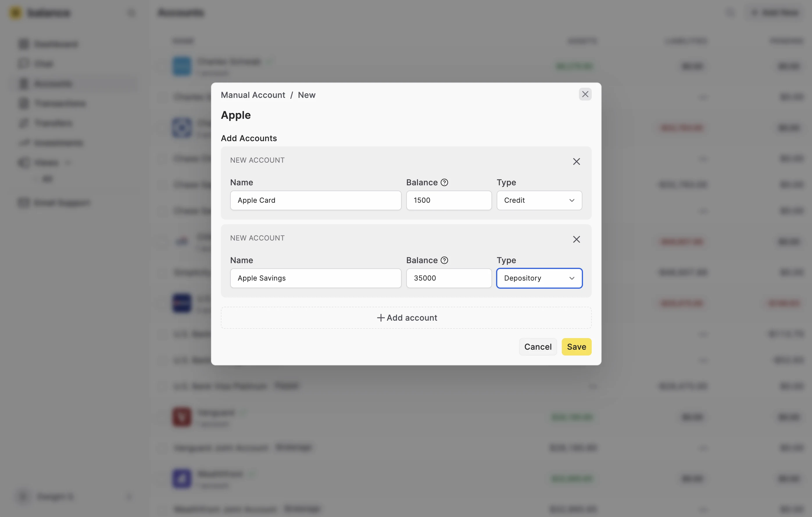Edit the Apple Savings name field

316,278
